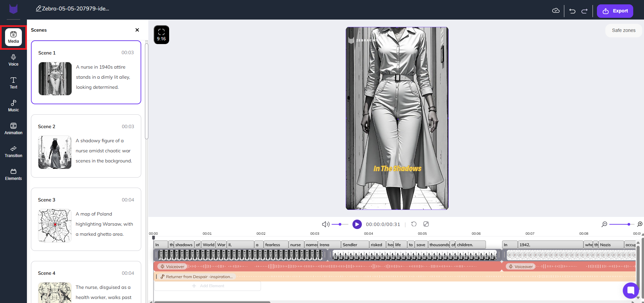Click Scene 1 description text
The width and height of the screenshot is (644, 303).
coord(103,77)
